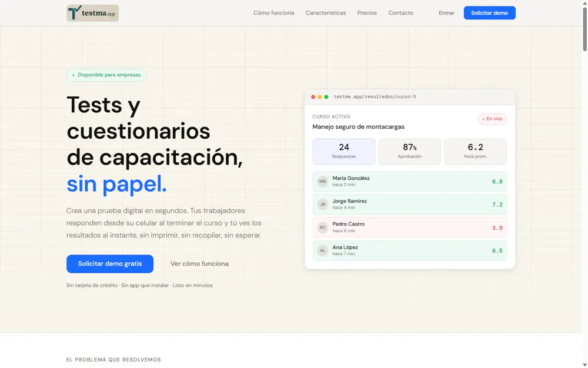The height and width of the screenshot is (368, 588).
Task: Click the Solicitar demo header button
Action: click(x=489, y=13)
